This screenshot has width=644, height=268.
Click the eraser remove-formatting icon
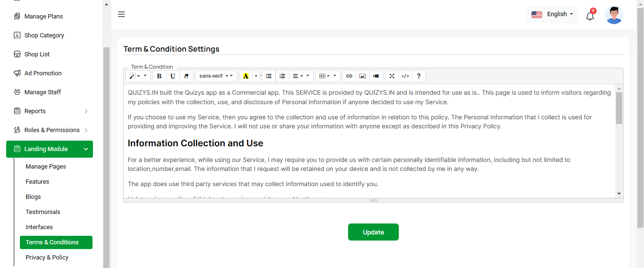tap(186, 76)
